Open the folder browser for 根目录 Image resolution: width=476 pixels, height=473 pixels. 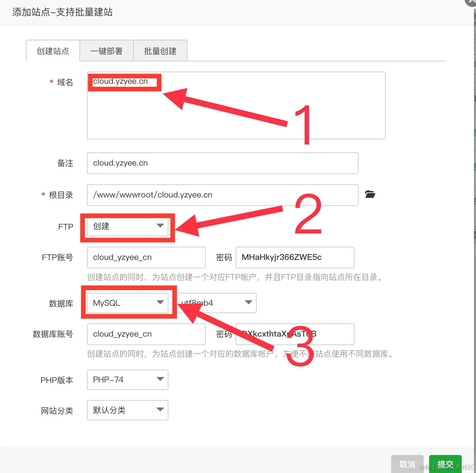coord(370,194)
